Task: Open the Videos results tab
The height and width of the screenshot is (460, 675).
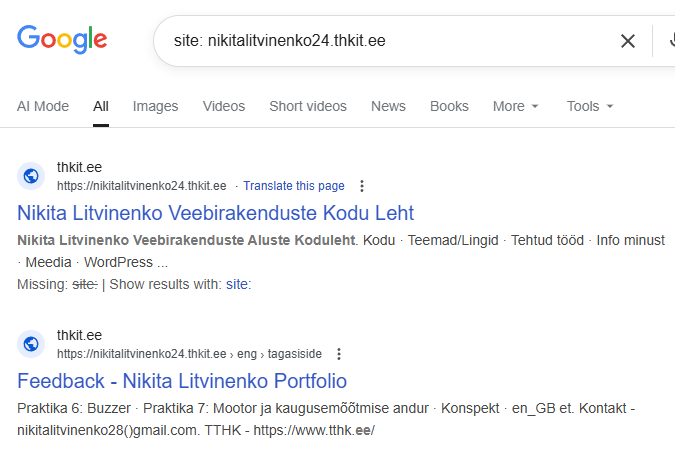Action: tap(223, 106)
